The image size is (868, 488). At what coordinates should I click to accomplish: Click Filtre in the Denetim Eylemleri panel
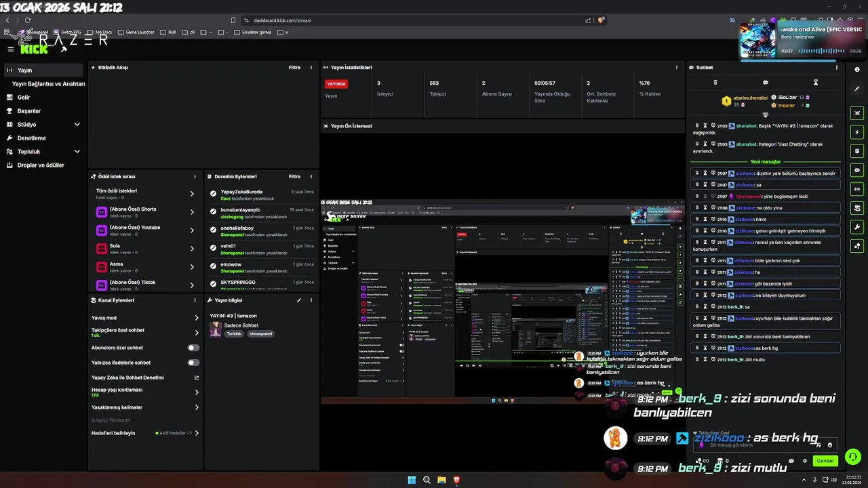click(294, 176)
